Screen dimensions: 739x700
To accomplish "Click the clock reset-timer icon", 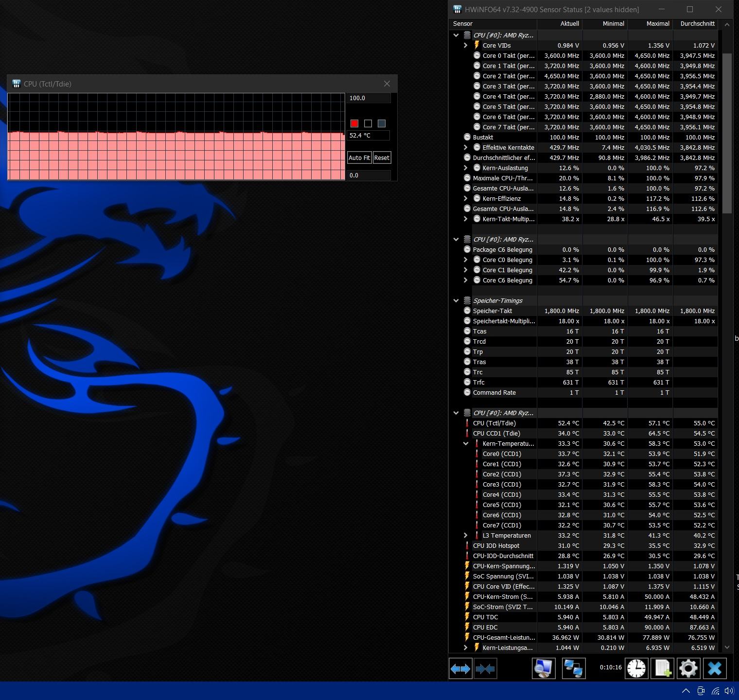I will pos(636,669).
